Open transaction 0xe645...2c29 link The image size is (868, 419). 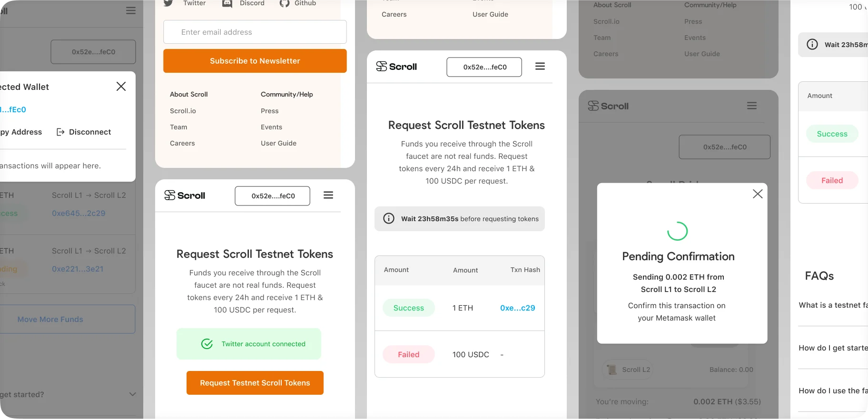point(79,213)
